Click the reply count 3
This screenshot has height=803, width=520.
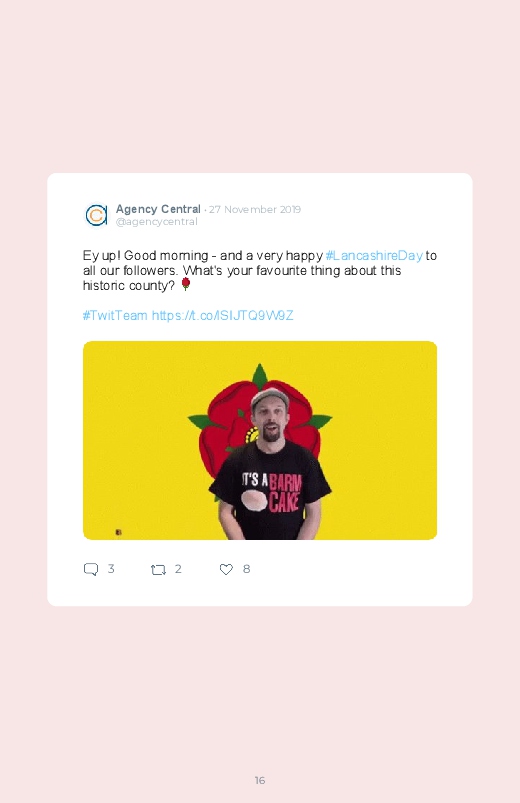point(111,569)
